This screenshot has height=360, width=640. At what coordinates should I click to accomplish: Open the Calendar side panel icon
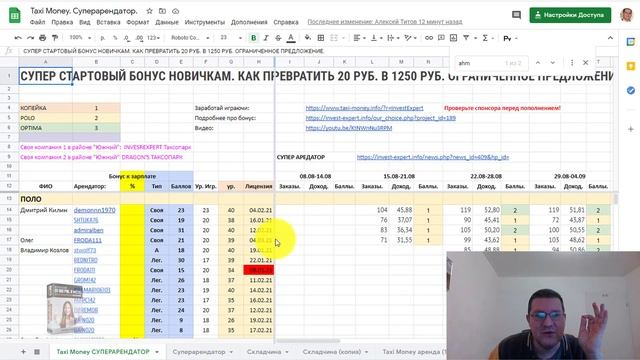[x=631, y=42]
